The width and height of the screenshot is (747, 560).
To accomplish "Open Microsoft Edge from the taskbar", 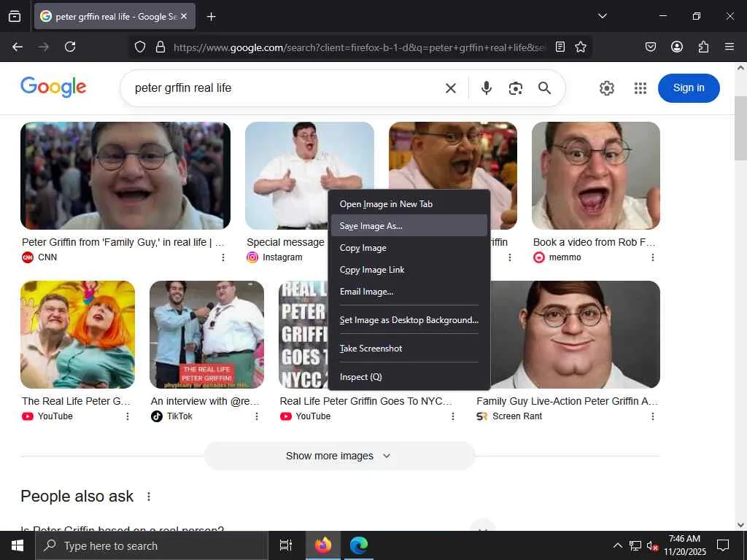I will (x=359, y=545).
